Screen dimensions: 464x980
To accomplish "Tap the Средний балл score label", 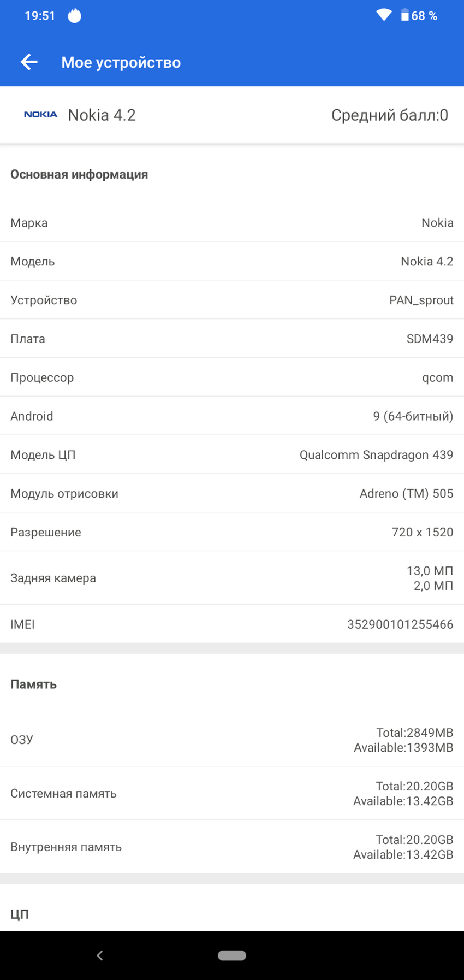I will click(389, 115).
